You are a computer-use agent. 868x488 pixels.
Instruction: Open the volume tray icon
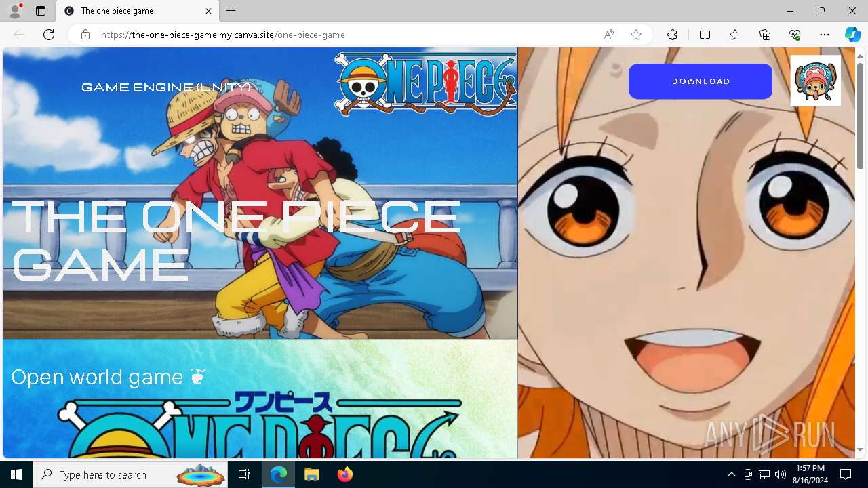(x=781, y=474)
